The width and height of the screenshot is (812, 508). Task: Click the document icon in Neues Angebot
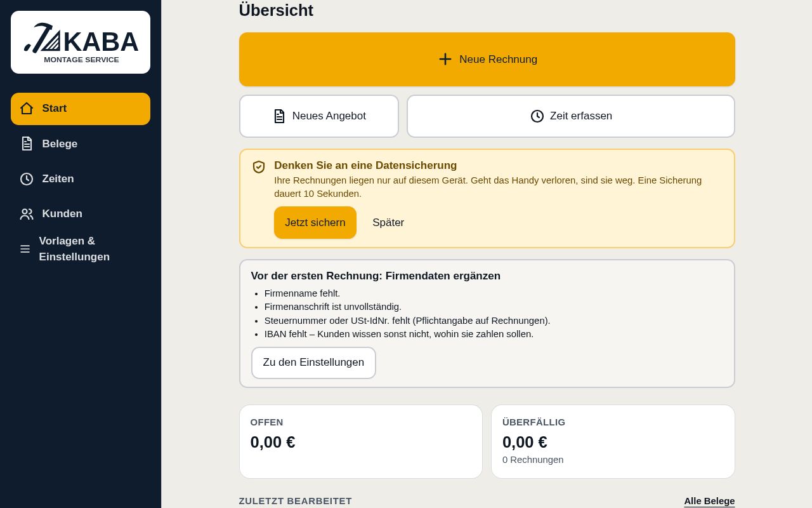279,116
